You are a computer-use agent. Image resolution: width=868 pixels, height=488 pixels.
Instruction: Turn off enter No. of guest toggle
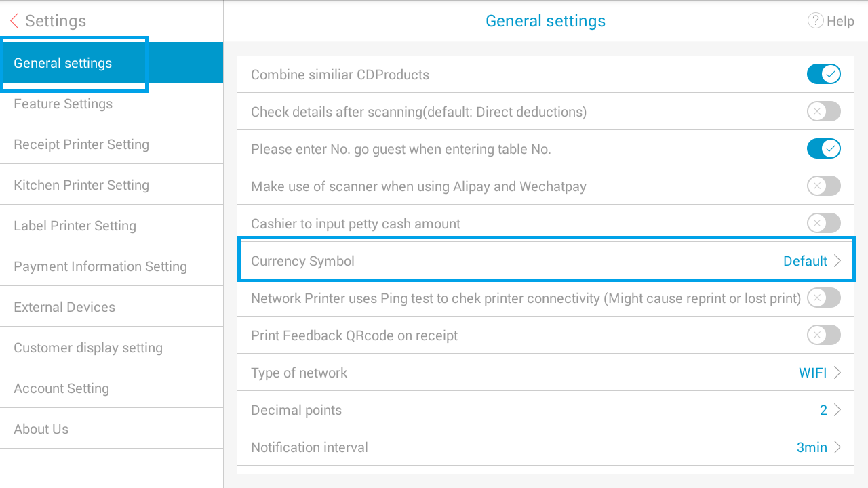coord(823,148)
